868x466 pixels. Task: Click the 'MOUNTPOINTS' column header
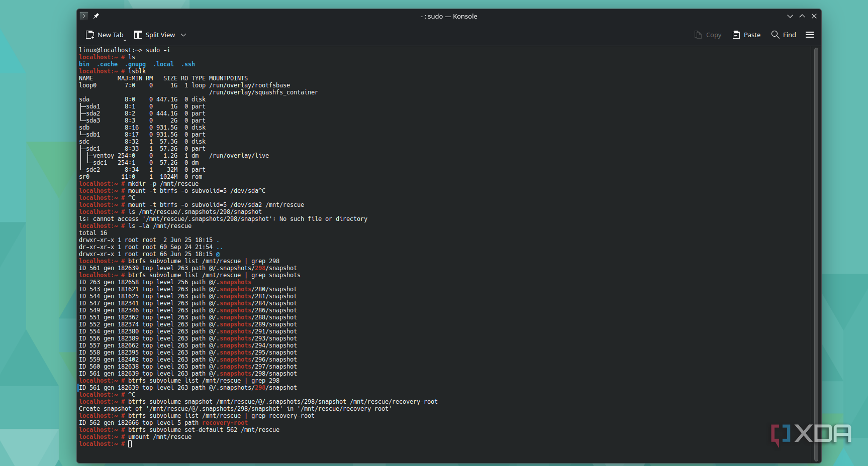pyautogui.click(x=228, y=78)
